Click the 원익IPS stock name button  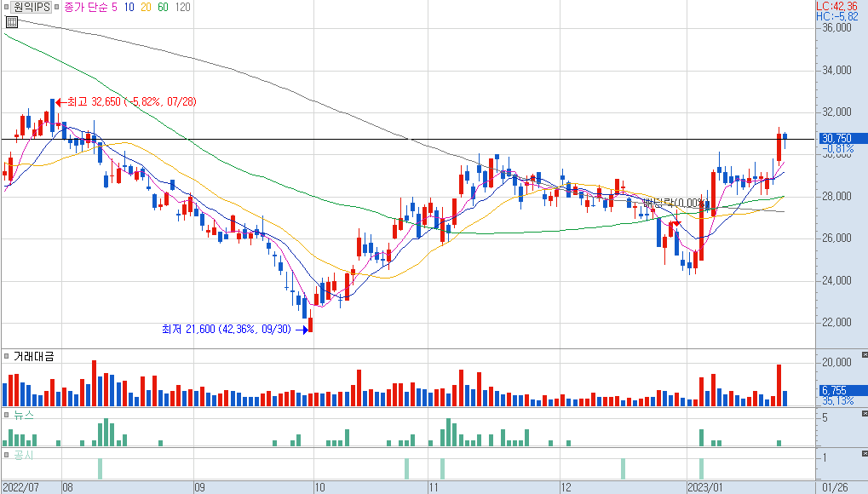tap(32, 7)
